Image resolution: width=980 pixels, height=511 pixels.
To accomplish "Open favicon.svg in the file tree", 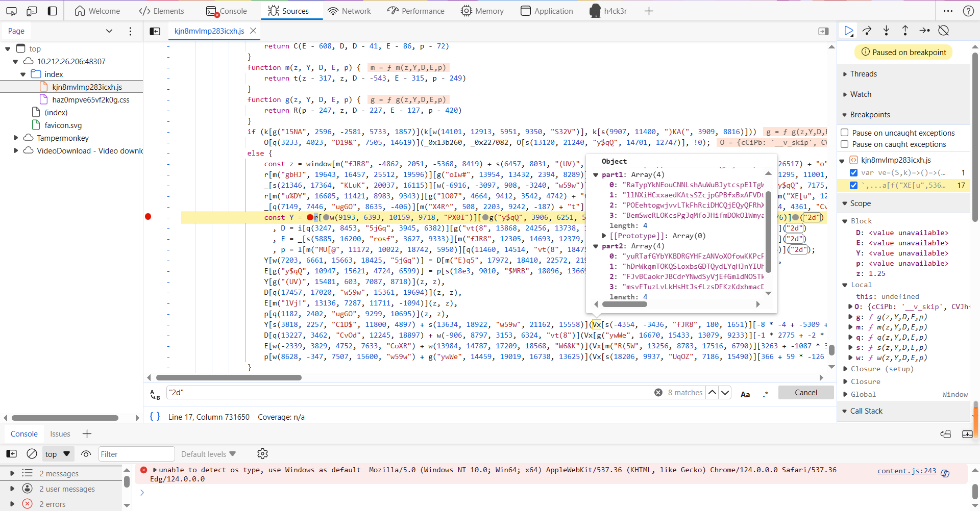I will click(63, 125).
